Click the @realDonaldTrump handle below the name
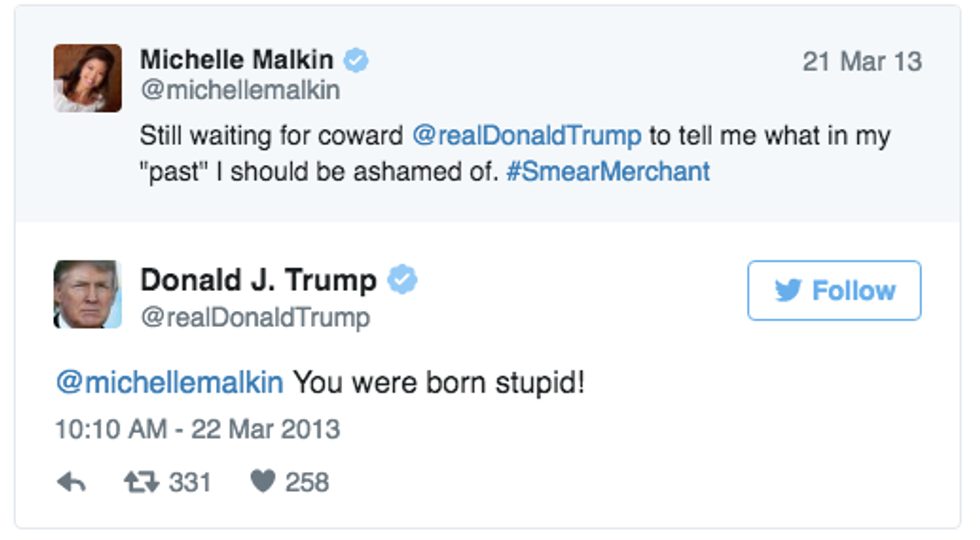The width and height of the screenshot is (980, 540). pyautogui.click(x=255, y=318)
